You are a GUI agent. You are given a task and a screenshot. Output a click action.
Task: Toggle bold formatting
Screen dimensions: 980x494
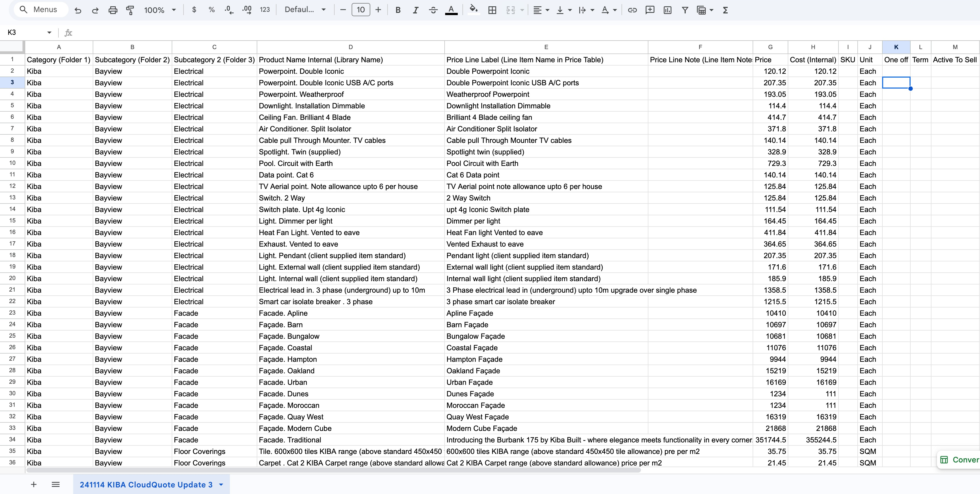point(398,10)
